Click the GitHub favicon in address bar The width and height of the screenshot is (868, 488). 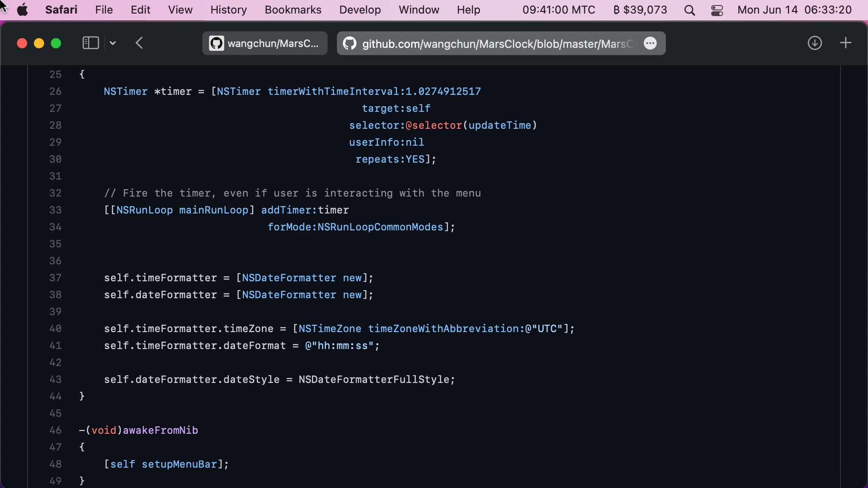(349, 43)
